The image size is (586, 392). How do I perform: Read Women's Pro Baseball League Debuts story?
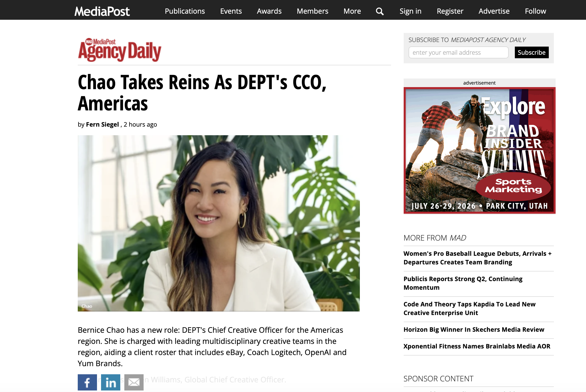[x=477, y=258]
